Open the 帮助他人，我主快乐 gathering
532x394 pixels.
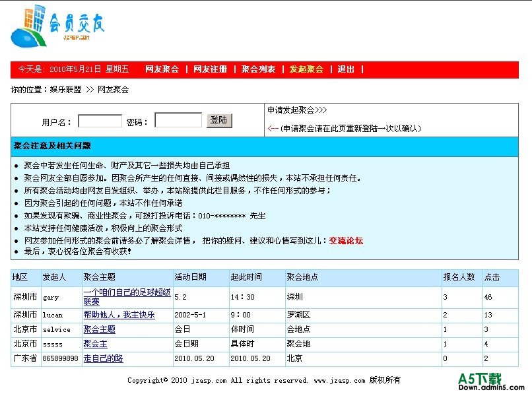click(119, 315)
